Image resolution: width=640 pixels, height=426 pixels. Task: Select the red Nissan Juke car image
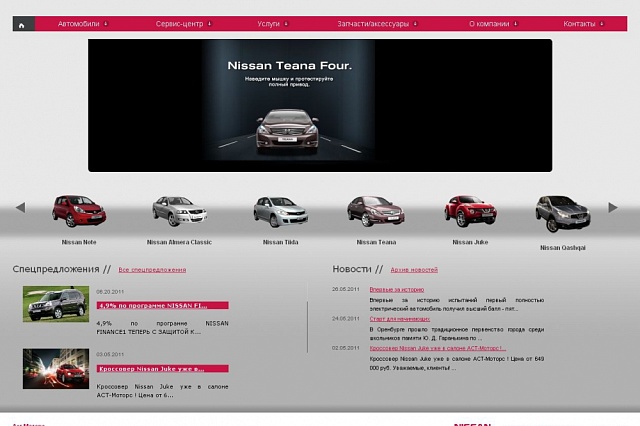[x=470, y=211]
